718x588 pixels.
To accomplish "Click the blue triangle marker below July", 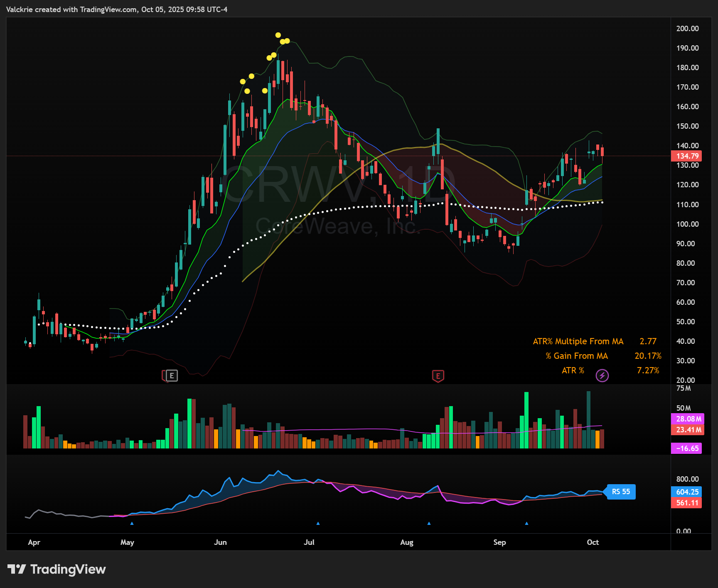I will (318, 523).
